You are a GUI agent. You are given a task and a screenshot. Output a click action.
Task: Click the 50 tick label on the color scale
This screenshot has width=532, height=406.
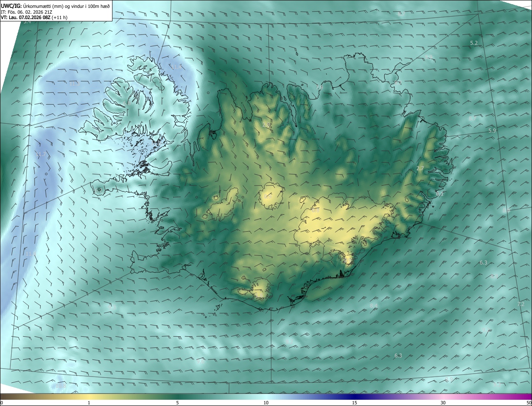(x=529, y=403)
